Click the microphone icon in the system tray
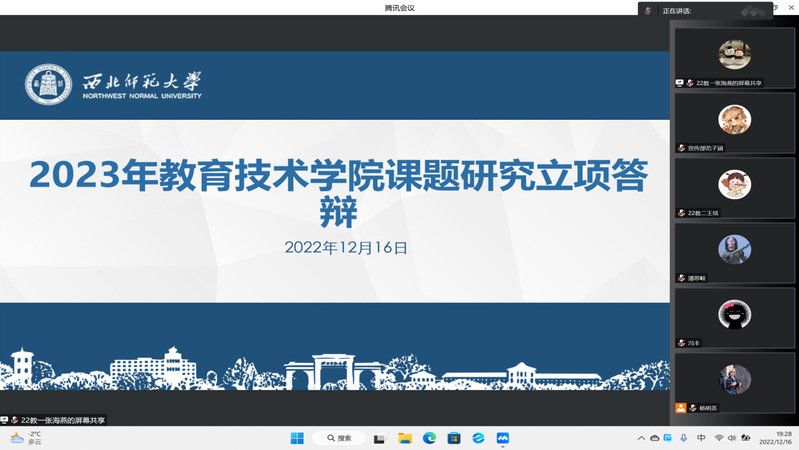Screen dimensions: 799x450 point(683,438)
